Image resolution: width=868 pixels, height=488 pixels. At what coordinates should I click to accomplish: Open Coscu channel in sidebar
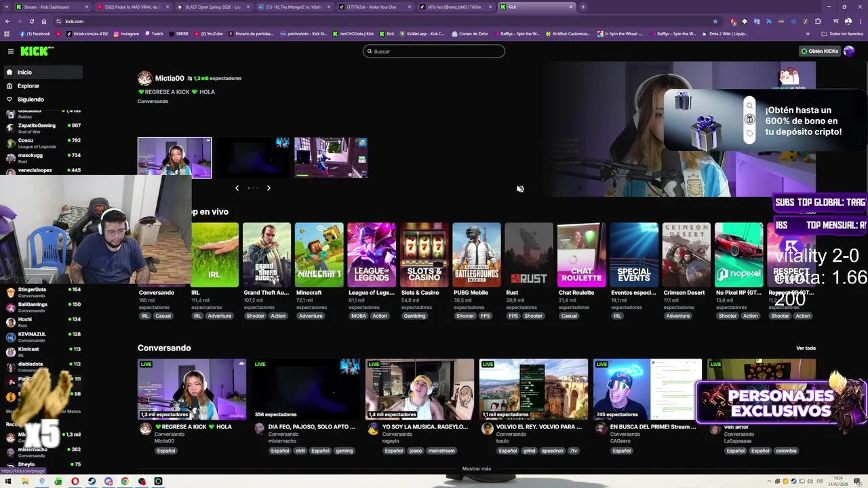42,143
